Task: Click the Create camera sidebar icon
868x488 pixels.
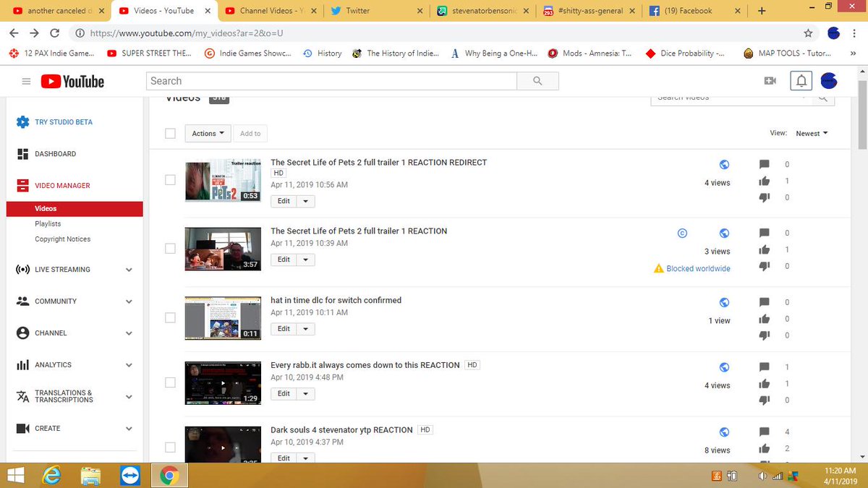Action: pos(22,429)
